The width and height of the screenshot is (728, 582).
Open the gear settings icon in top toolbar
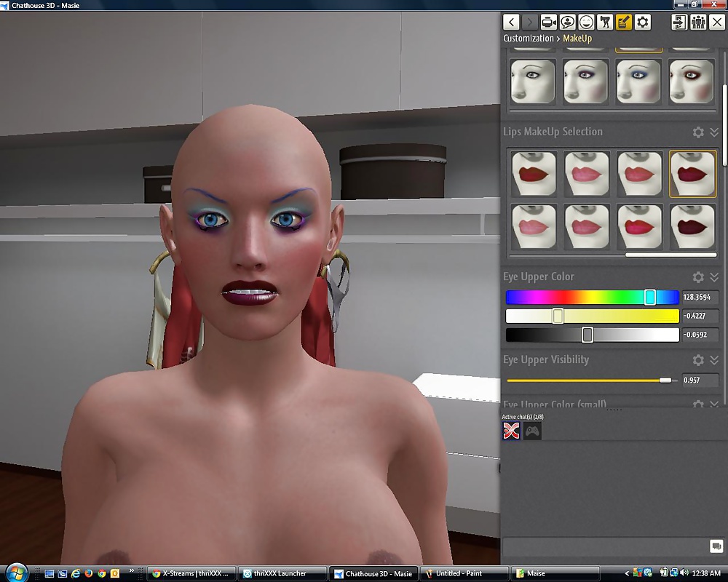pos(643,22)
